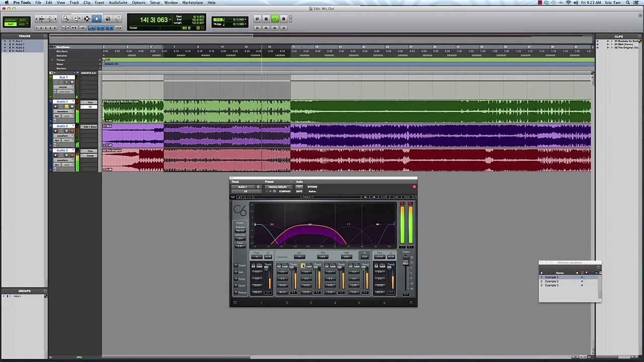Image resolution: width=644 pixels, height=362 pixels.
Task: Open Aux 1 volume view selector
Action: pos(63,87)
